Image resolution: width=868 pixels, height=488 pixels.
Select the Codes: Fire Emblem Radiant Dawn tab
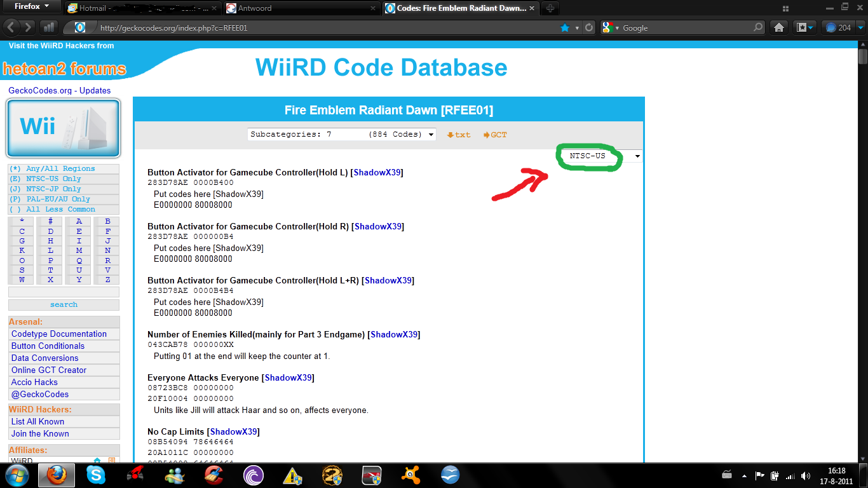coord(461,8)
